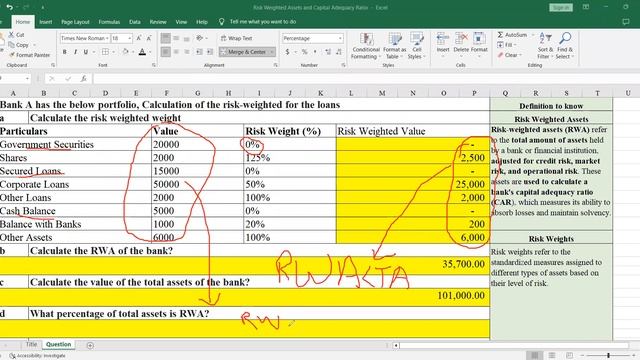Switch to the Title sheet tab
The height and width of the screenshot is (360, 640).
31,344
